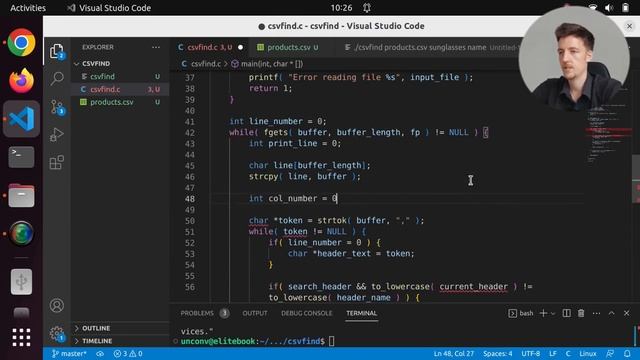Click line number 42 in the gutter
Screen dimensions: 640x360
(x=189, y=133)
